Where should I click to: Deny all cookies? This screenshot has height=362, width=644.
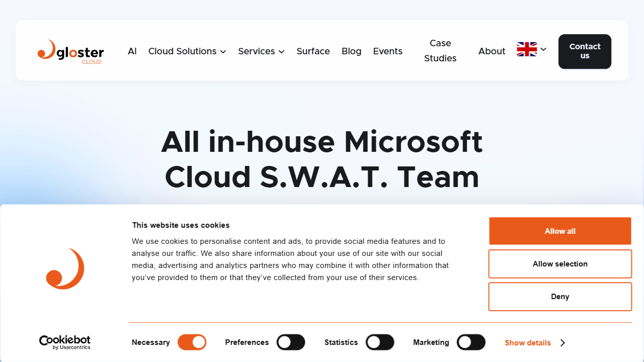click(560, 297)
